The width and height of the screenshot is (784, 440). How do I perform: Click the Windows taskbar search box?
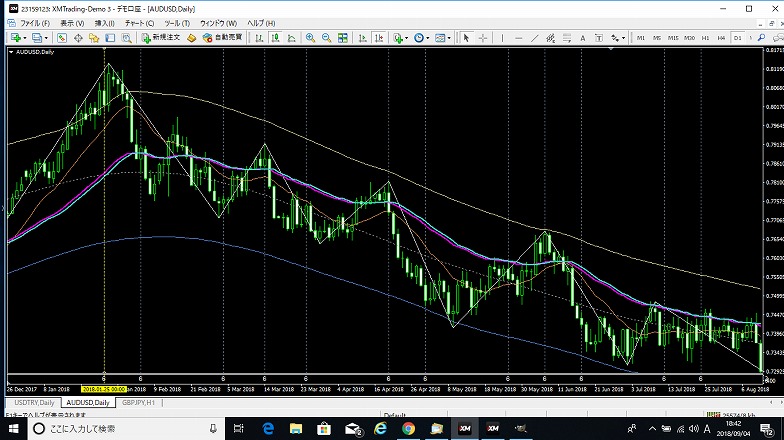[120, 428]
